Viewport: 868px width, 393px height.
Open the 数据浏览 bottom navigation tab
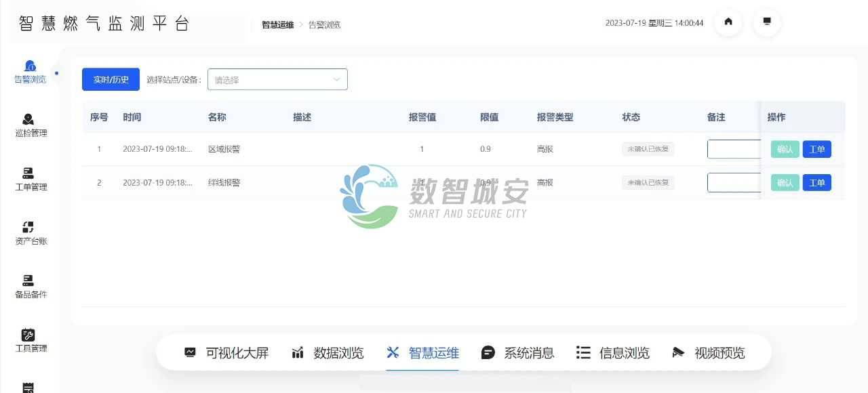point(328,353)
